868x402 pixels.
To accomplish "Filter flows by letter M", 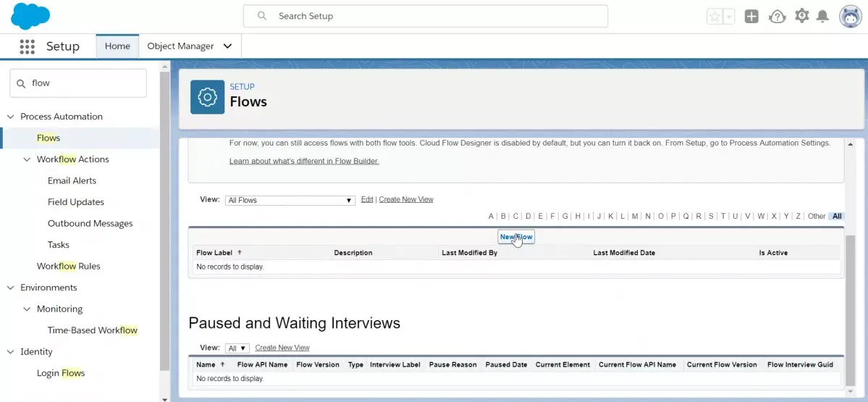I will 635,216.
